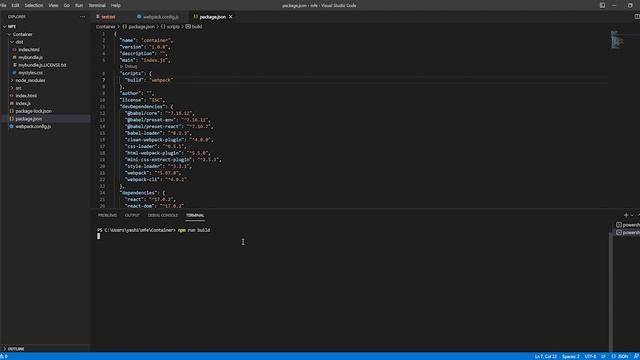The height and width of the screenshot is (360, 640).
Task: Open the File menu
Action: [3, 5]
